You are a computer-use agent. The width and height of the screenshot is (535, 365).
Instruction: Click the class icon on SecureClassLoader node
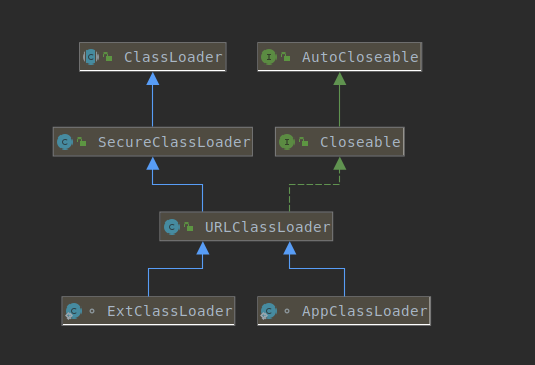click(65, 142)
